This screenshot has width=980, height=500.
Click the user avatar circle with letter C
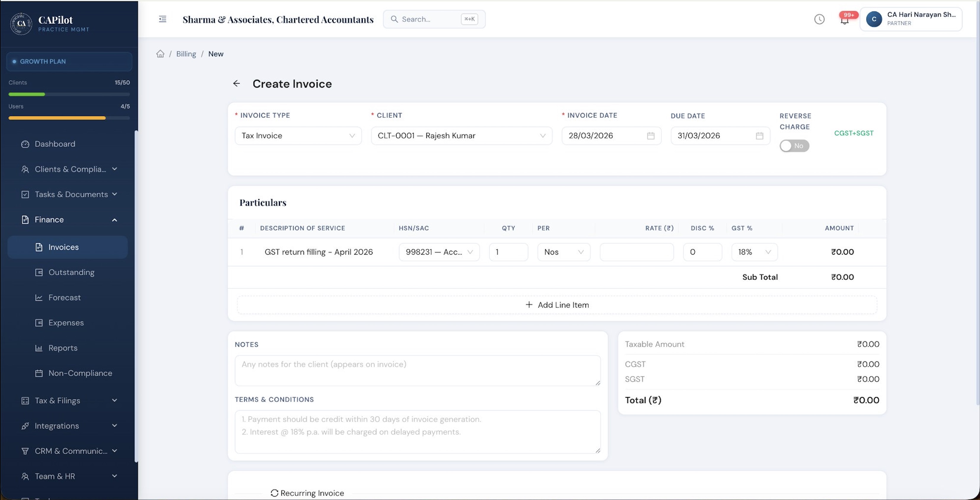tap(874, 19)
